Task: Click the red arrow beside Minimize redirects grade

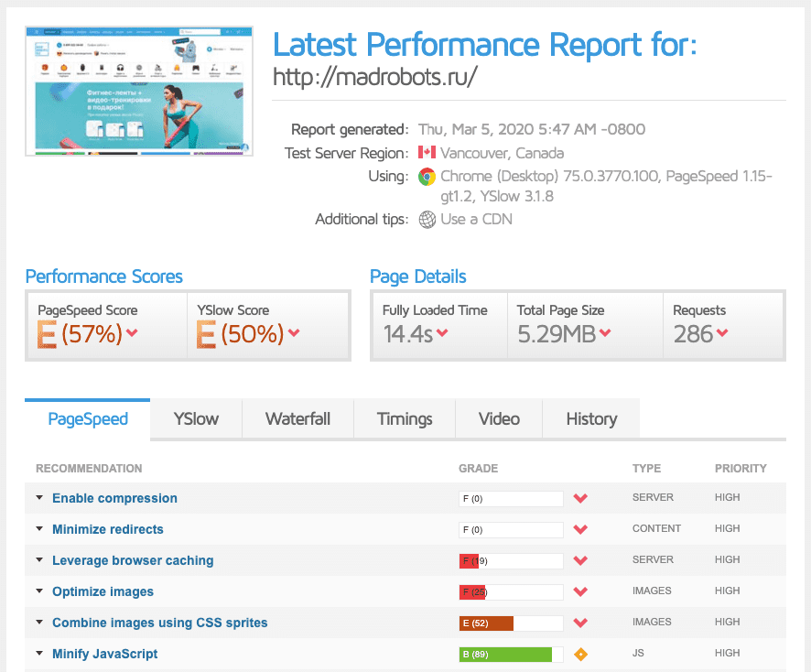Action: (x=579, y=530)
